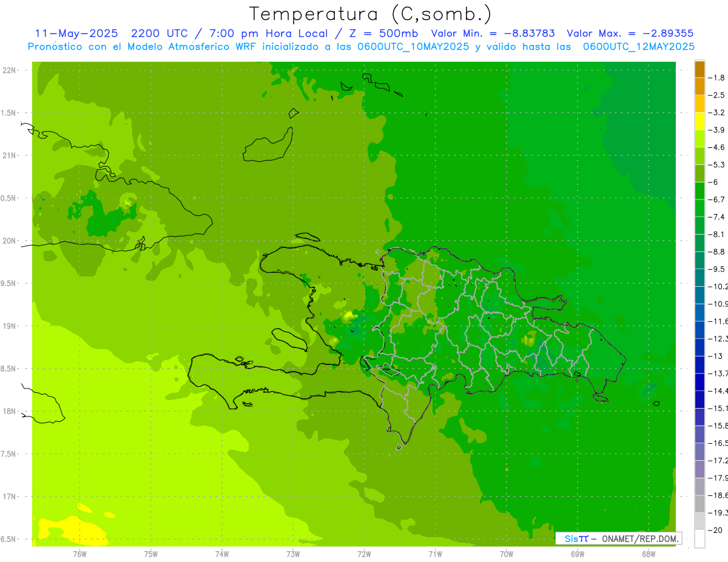Click the '0600UTC_10MAY2025' initialization time
Viewport: 728px width, 562px height.
click(413, 47)
